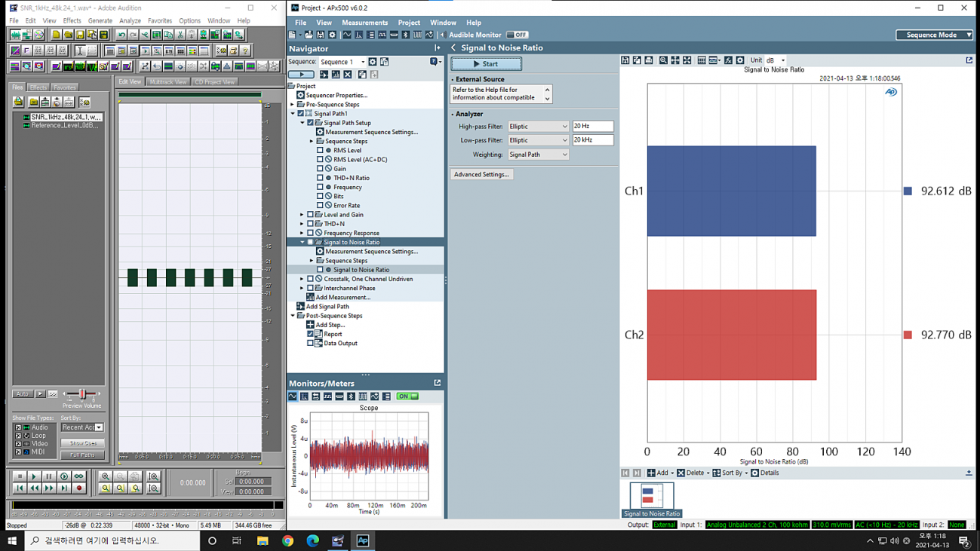This screenshot has width=980, height=551.
Task: Select the time selection I-beam tool
Action: click(x=79, y=51)
